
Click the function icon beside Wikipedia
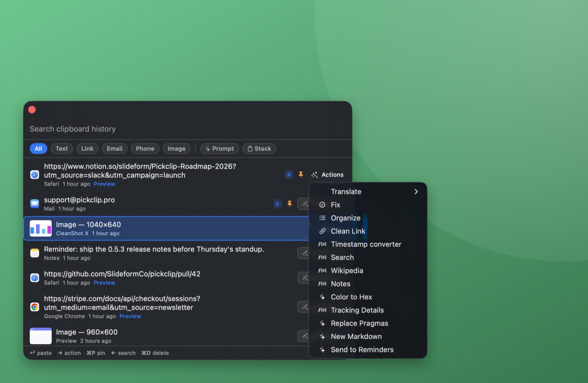click(x=322, y=271)
